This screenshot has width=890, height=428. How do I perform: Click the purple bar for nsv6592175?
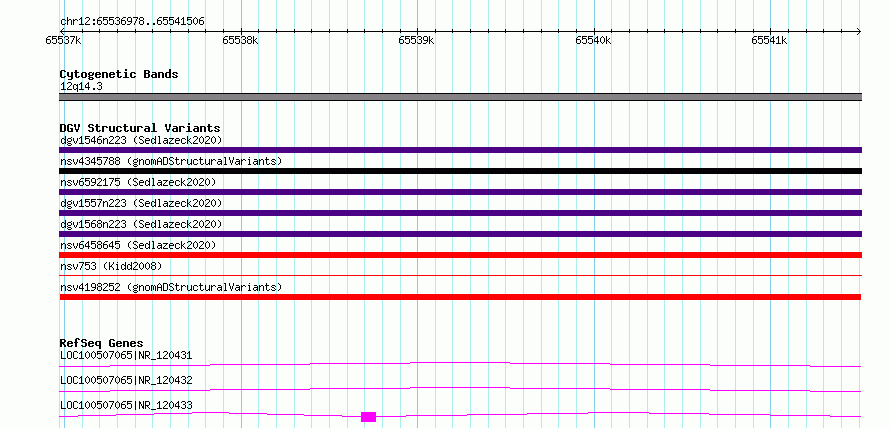click(x=460, y=192)
